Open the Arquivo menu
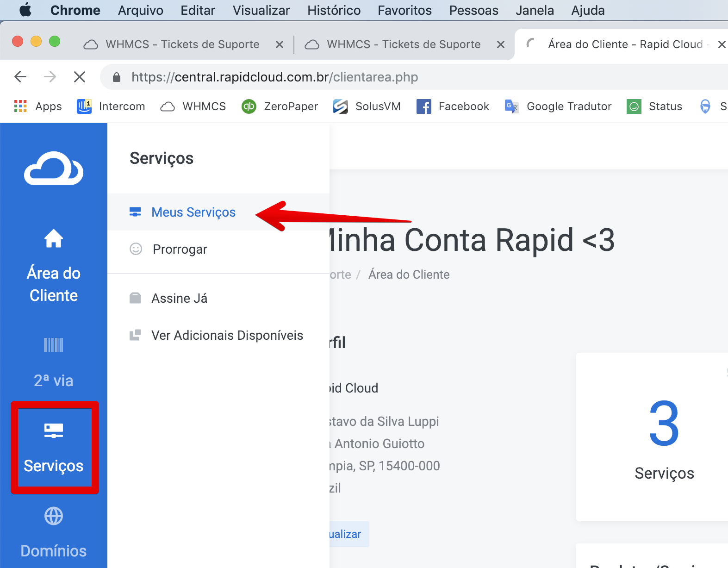 tap(141, 10)
